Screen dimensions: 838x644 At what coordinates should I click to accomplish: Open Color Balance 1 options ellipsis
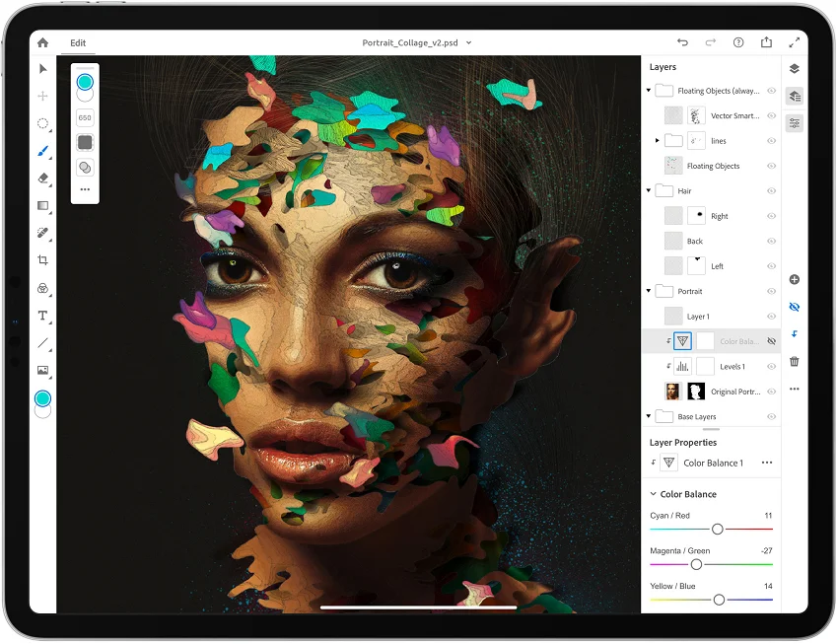767,463
